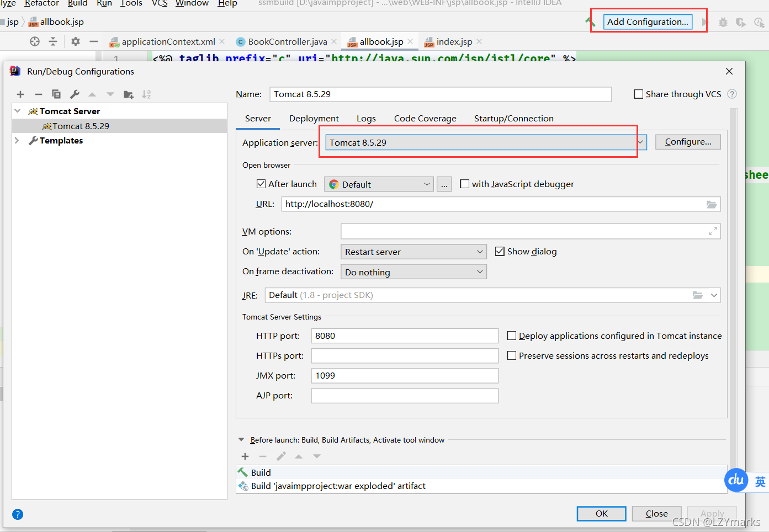Viewport: 769px width, 532px height.
Task: Click the Baidu input method icon
Action: [x=736, y=480]
